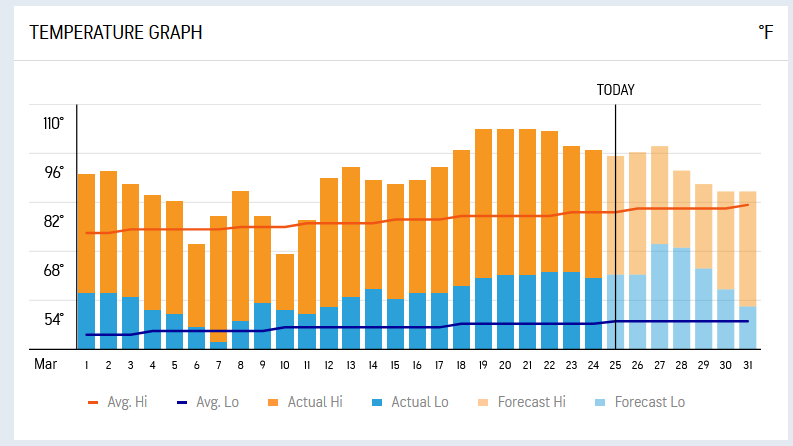The image size is (793, 446).
Task: Toggle the Actual Hi legend item
Action: tap(305, 402)
